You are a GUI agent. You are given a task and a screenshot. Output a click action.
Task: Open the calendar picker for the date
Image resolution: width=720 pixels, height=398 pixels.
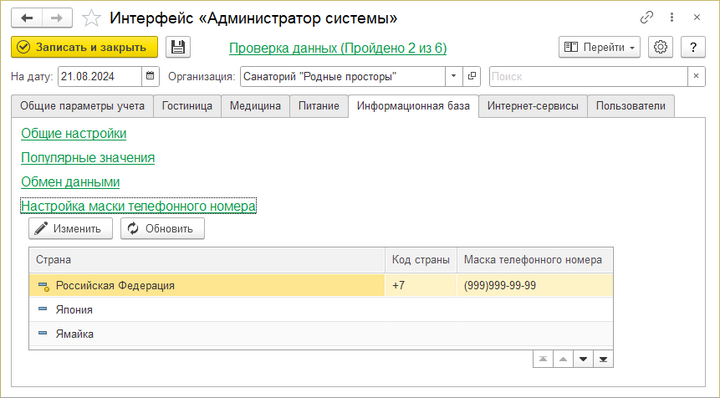pos(150,76)
